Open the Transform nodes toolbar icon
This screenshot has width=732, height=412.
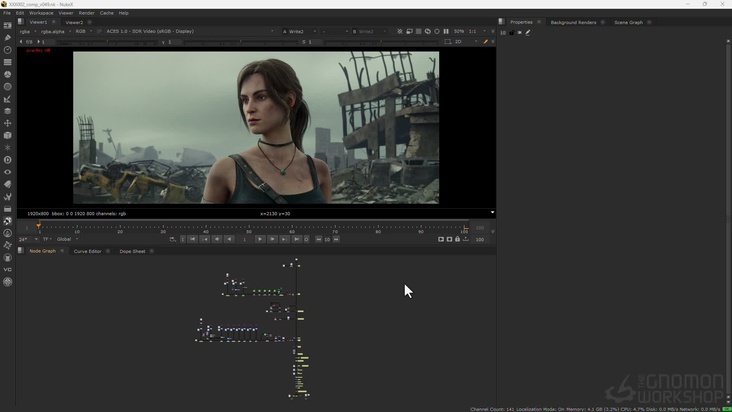8,123
